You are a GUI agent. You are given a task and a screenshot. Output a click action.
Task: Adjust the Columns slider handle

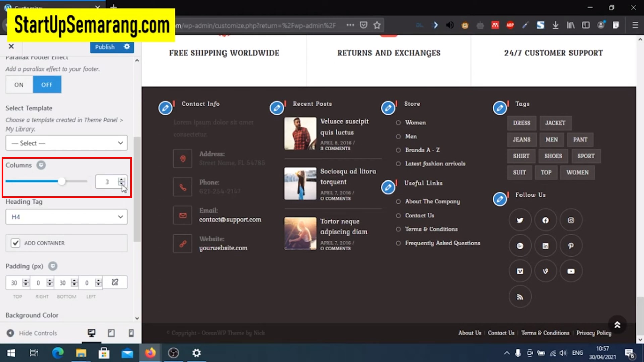coord(62,182)
